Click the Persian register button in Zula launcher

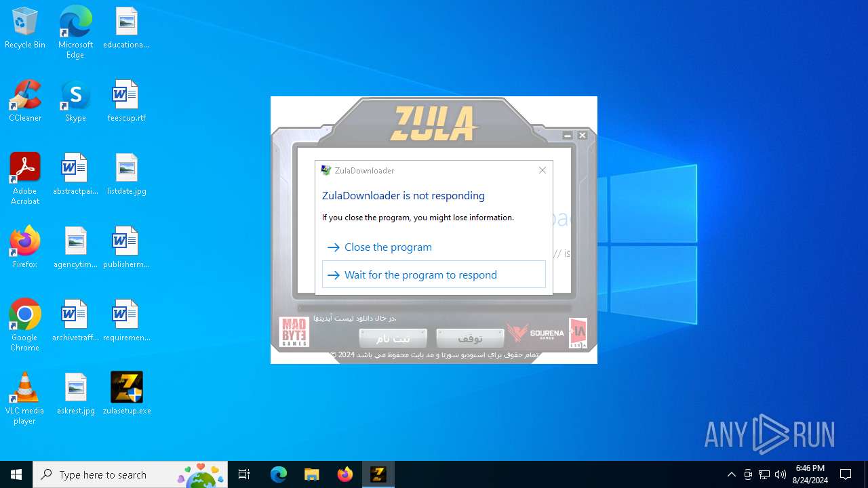(393, 338)
